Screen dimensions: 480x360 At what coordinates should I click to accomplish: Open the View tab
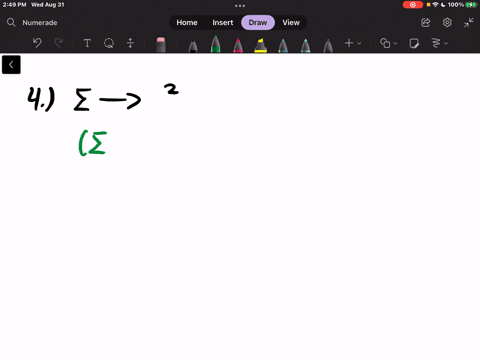291,23
